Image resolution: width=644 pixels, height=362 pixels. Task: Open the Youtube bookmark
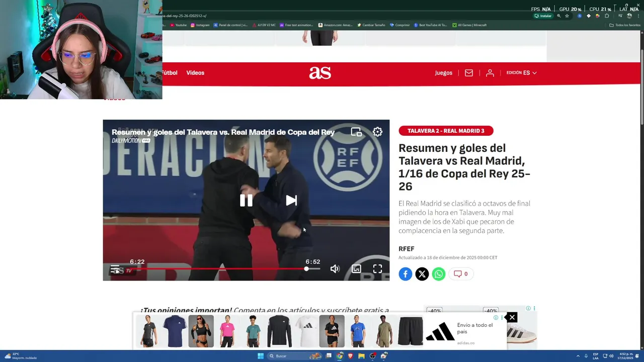(178, 25)
